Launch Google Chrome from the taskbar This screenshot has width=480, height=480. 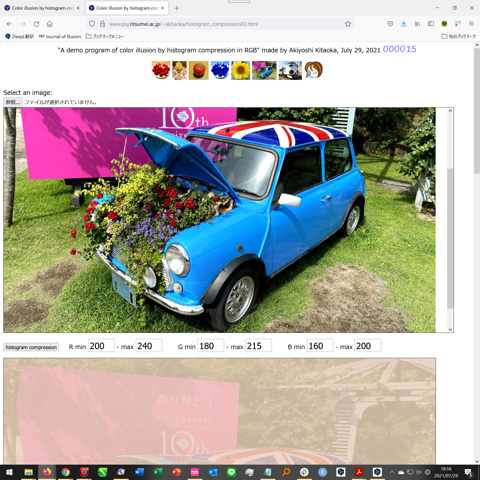pos(65,472)
